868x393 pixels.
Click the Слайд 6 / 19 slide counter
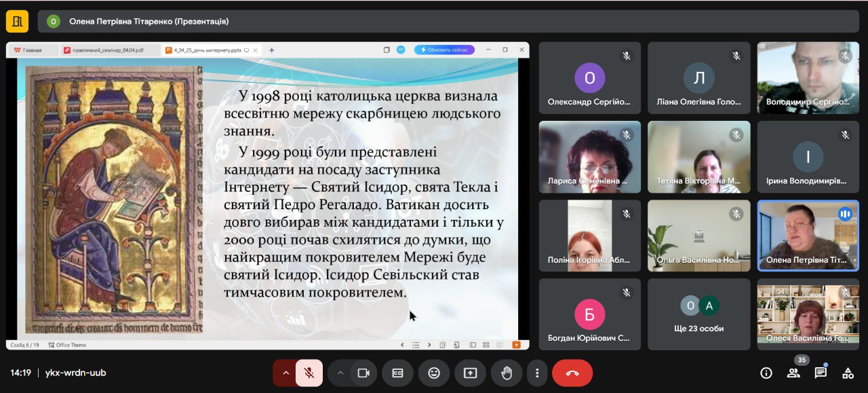pyautogui.click(x=24, y=345)
